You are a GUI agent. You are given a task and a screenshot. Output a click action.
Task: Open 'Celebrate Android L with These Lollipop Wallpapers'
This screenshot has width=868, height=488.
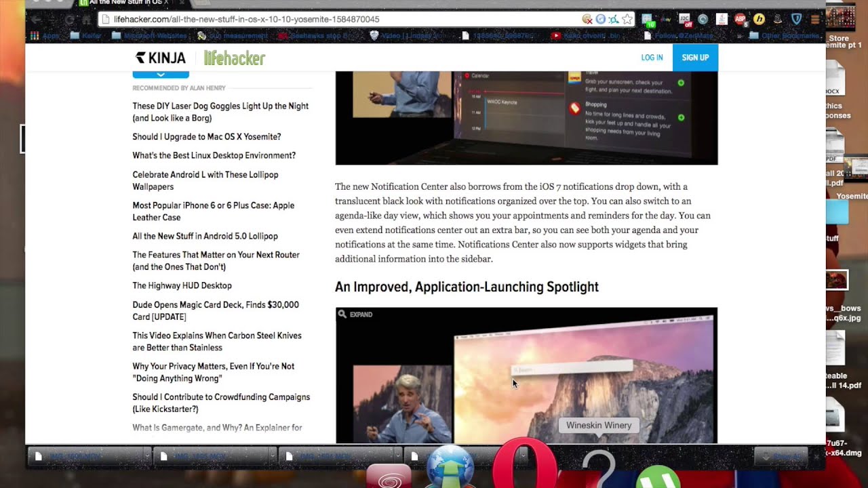(205, 181)
